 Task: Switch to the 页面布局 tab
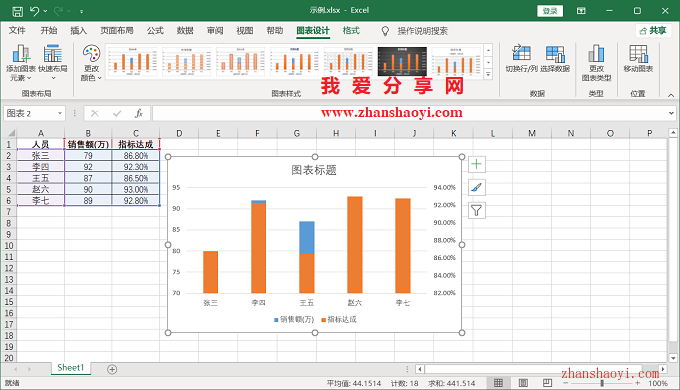tap(117, 30)
